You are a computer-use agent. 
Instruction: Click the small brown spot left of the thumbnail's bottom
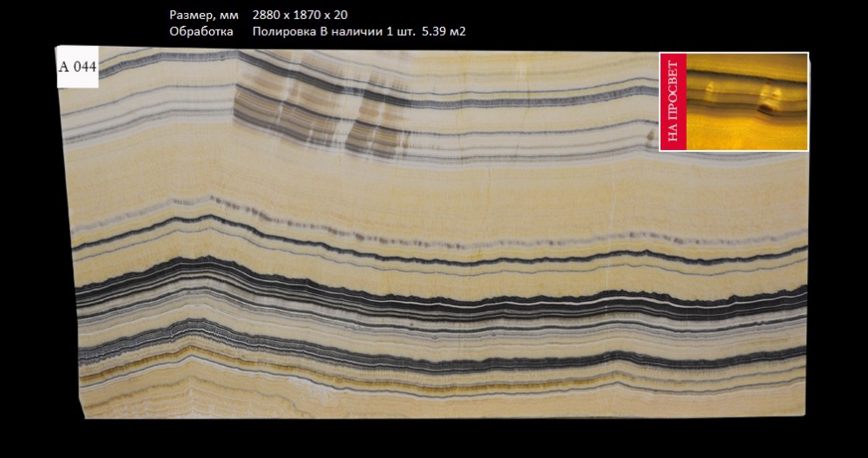coord(651,135)
